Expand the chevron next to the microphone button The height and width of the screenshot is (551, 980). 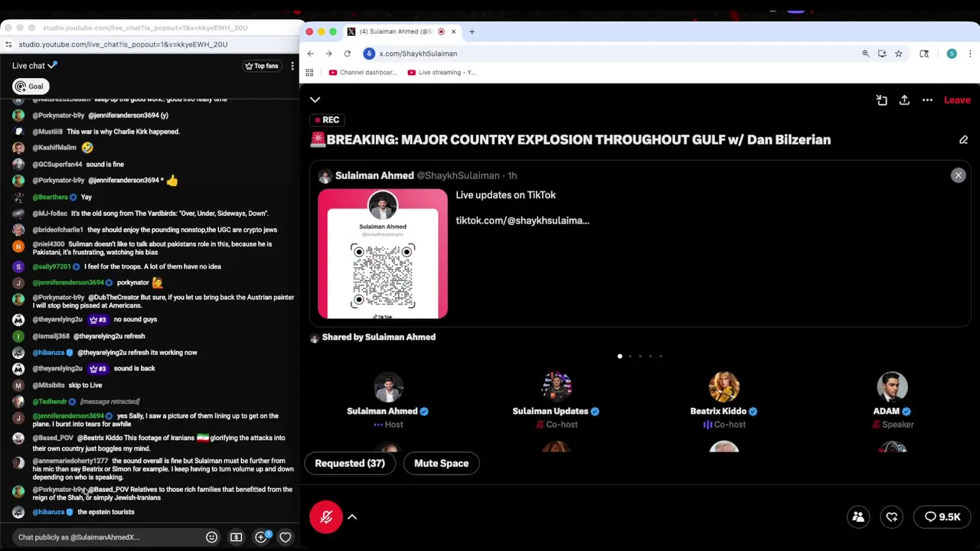click(x=352, y=517)
